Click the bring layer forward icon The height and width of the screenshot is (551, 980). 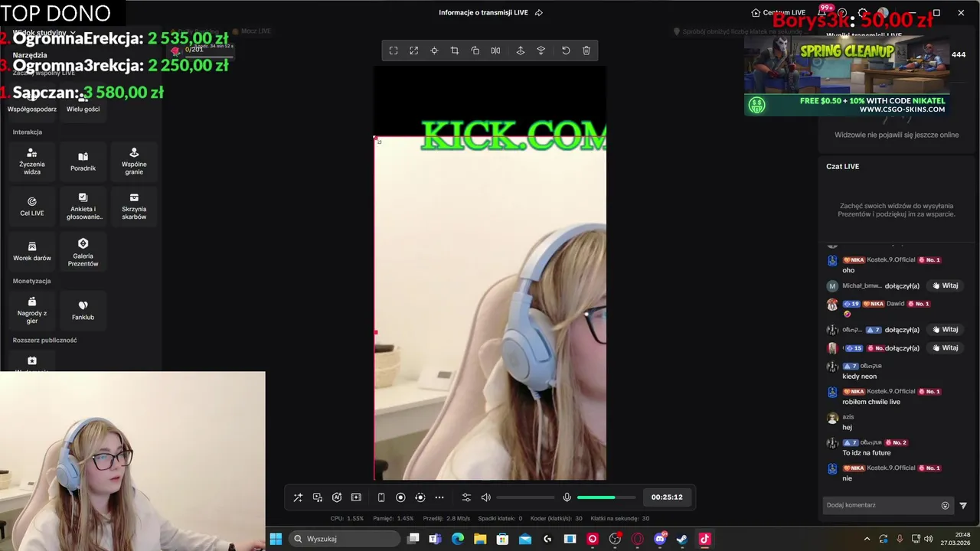(x=521, y=51)
